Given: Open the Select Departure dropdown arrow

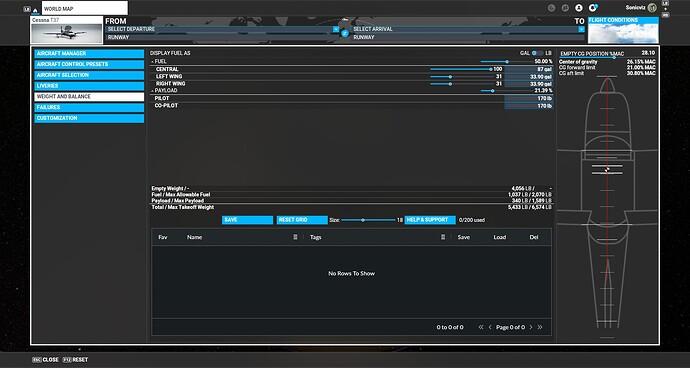Looking at the screenshot, I should 336,29.
